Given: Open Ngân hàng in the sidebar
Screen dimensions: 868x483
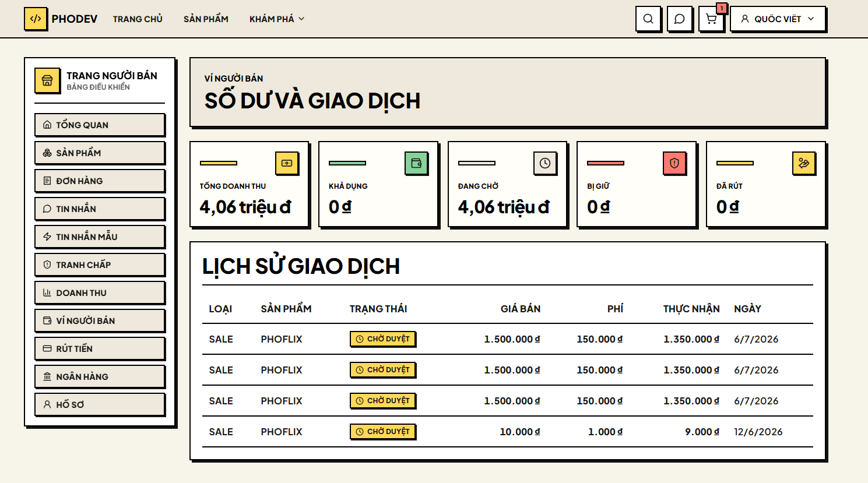Looking at the screenshot, I should click(x=100, y=376).
